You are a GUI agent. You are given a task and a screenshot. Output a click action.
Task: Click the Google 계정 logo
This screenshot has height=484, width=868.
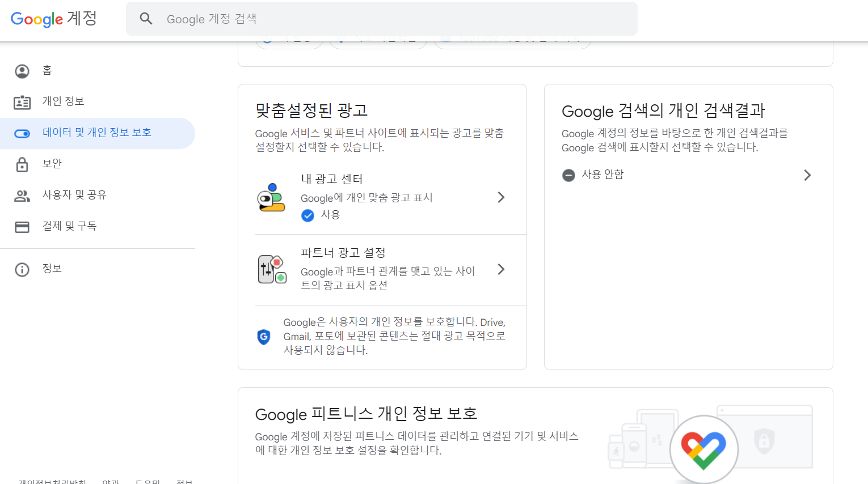point(54,19)
